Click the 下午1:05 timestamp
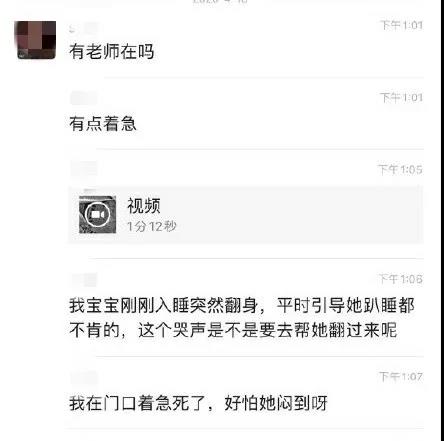444x441 pixels. pos(400,170)
